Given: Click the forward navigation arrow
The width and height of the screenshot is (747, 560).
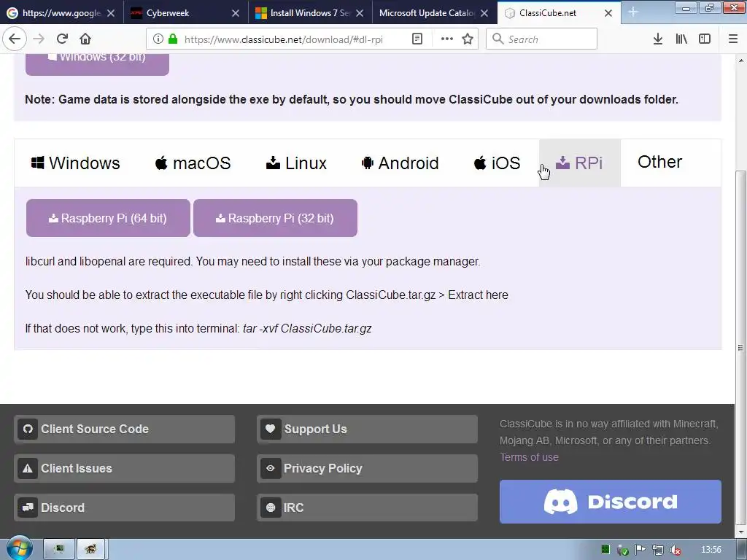Looking at the screenshot, I should point(39,39).
